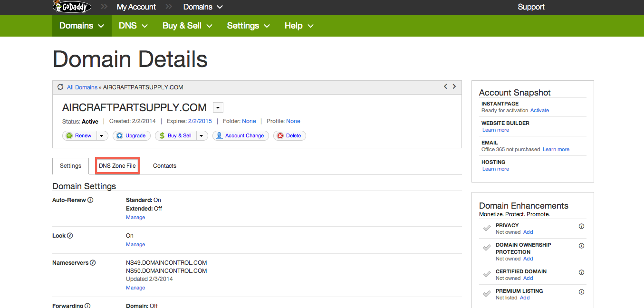Image resolution: width=644 pixels, height=308 pixels.
Task: Click the GoDaddy logo
Action: [72, 7]
